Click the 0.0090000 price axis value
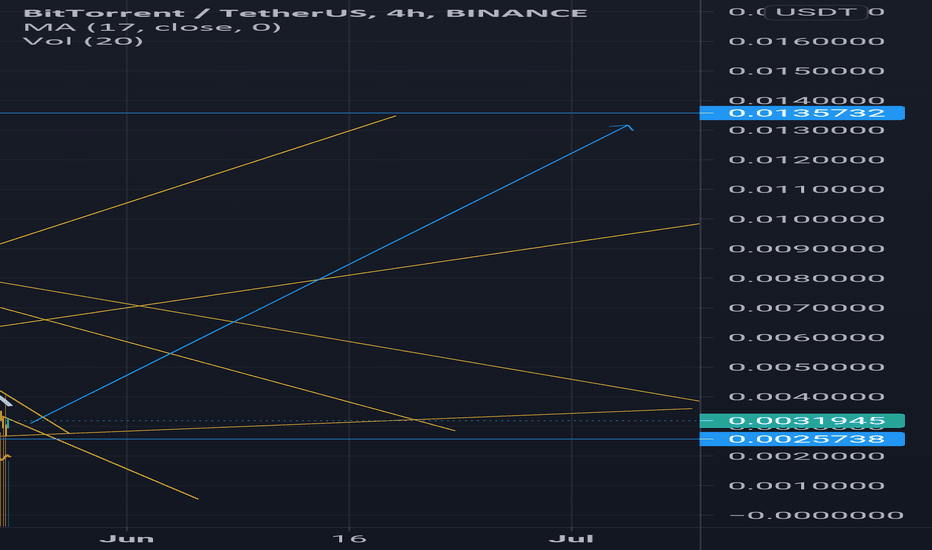The image size is (932, 550). (807, 249)
